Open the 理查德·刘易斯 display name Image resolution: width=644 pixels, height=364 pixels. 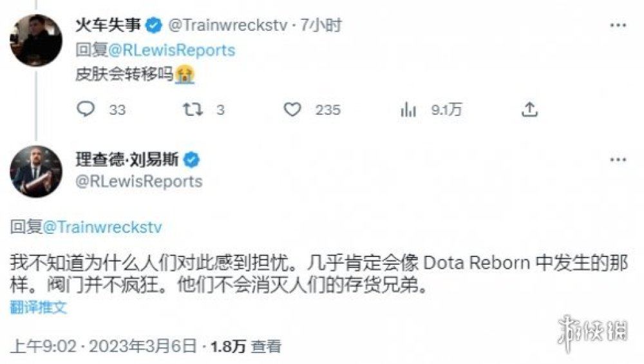(128, 159)
